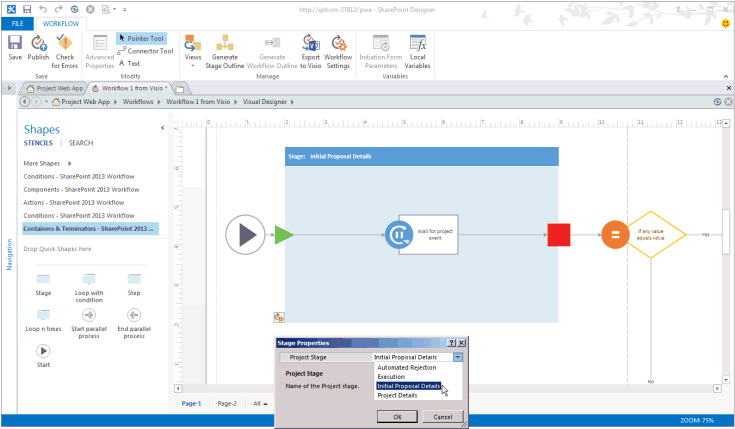Screen dimensions: 735x429
Task: Click Generate Workflow Outline icon
Action: tap(272, 43)
